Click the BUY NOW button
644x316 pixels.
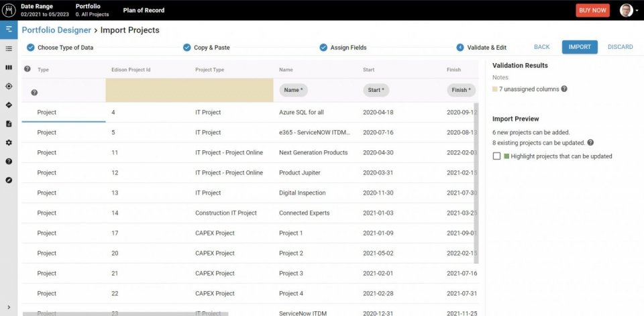(592, 10)
